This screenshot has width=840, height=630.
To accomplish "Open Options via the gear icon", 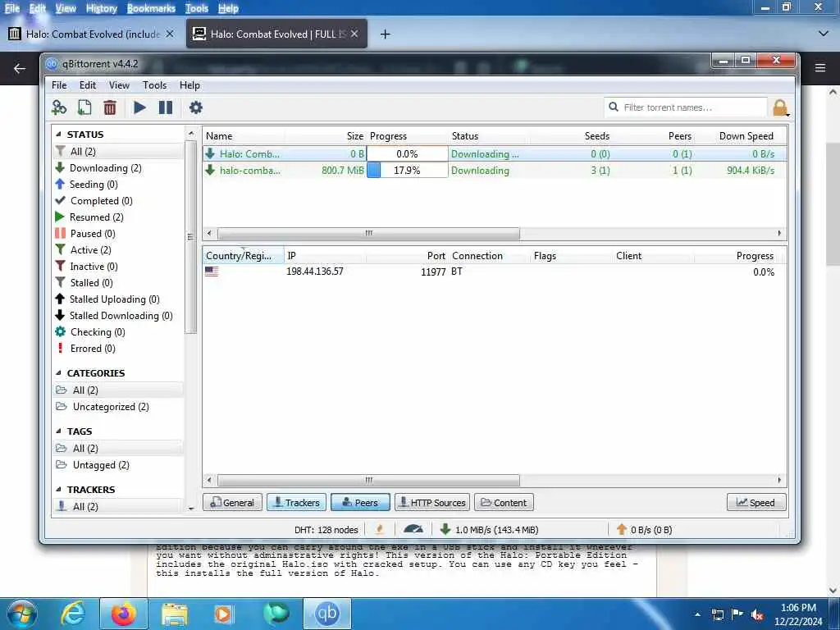I will click(x=196, y=107).
